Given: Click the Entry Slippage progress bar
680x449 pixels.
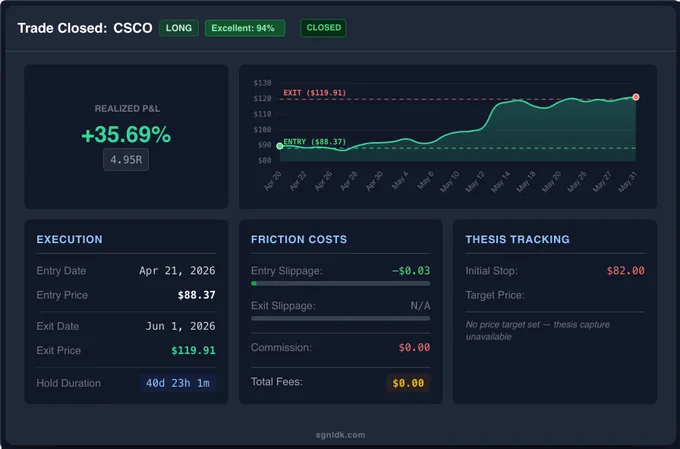Looking at the screenshot, I should (341, 284).
